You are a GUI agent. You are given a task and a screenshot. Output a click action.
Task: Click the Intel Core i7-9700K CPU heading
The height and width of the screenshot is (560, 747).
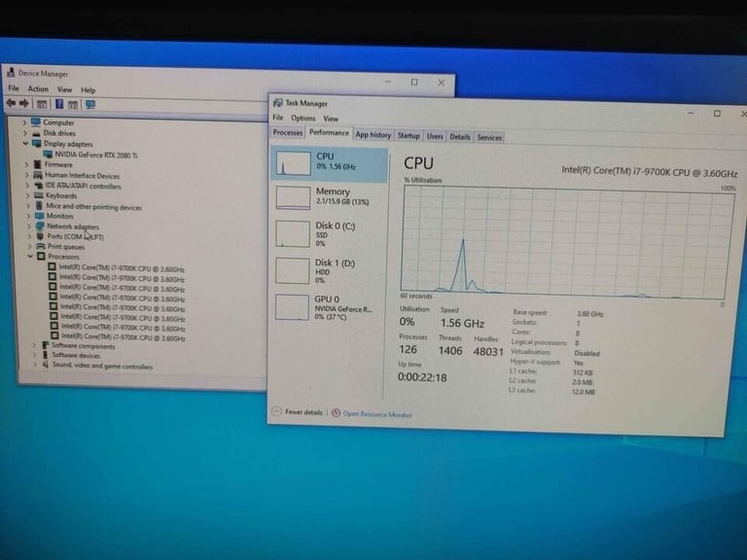pos(649,172)
